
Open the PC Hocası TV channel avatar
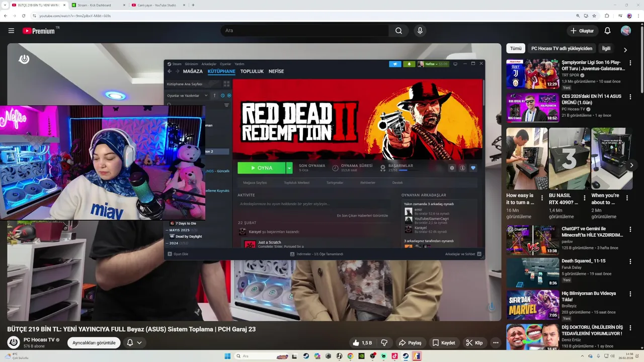tap(14, 342)
